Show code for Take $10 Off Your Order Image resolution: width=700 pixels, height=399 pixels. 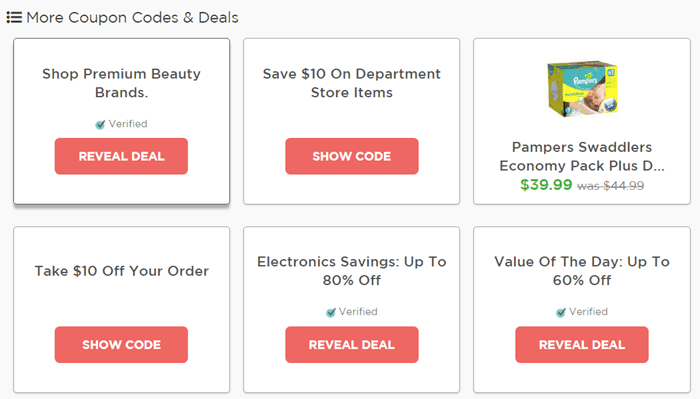point(121,345)
